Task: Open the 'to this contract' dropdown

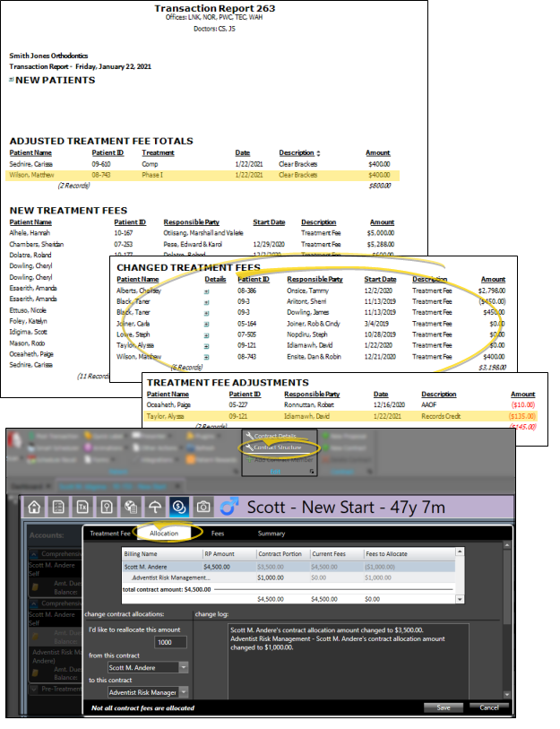Action: [184, 692]
